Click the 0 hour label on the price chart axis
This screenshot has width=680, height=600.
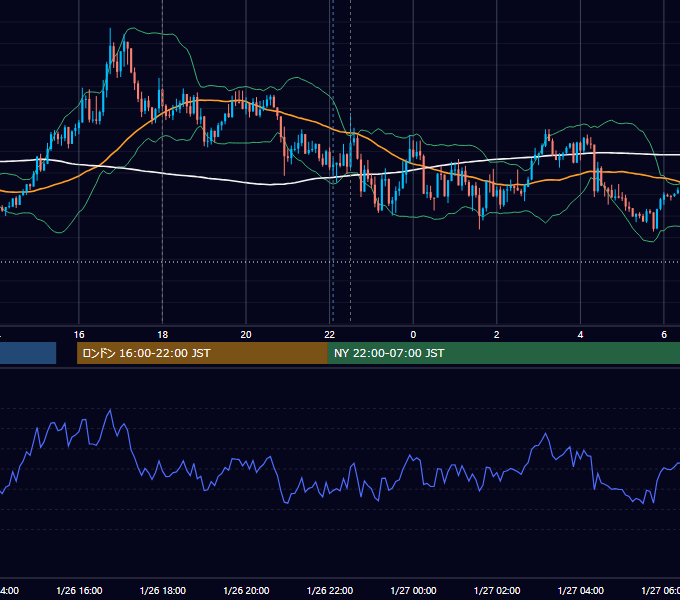(x=413, y=335)
